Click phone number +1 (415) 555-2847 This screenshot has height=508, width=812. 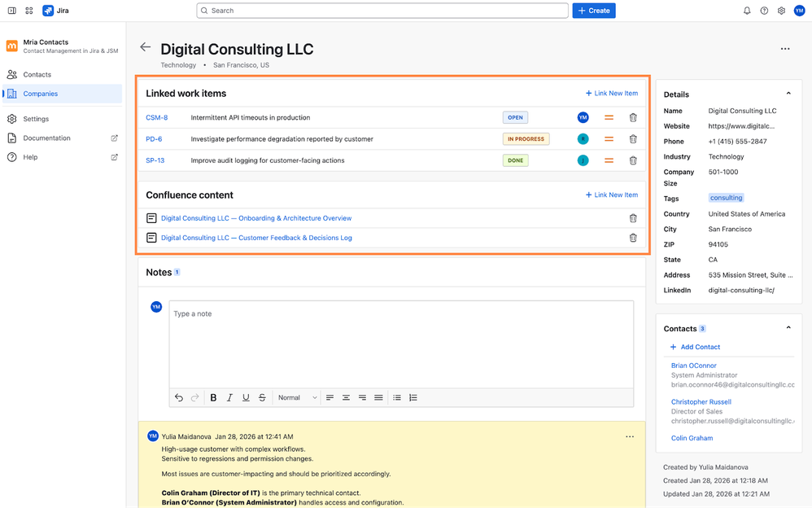coord(737,142)
